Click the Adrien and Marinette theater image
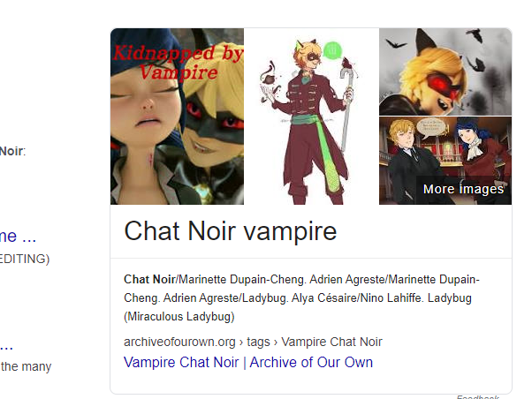Viewport: 532px width, 399px height. [445, 161]
